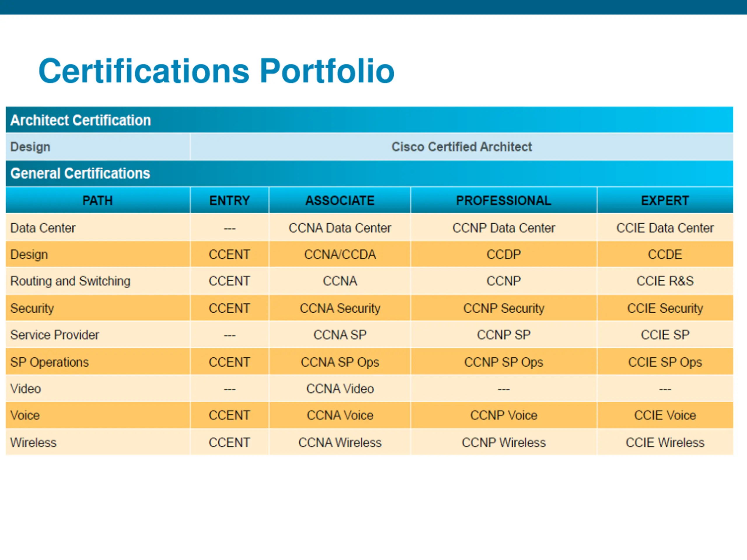Image resolution: width=747 pixels, height=560 pixels.
Task: Click 'CCNA' in Routing and Switching row
Action: (340, 281)
